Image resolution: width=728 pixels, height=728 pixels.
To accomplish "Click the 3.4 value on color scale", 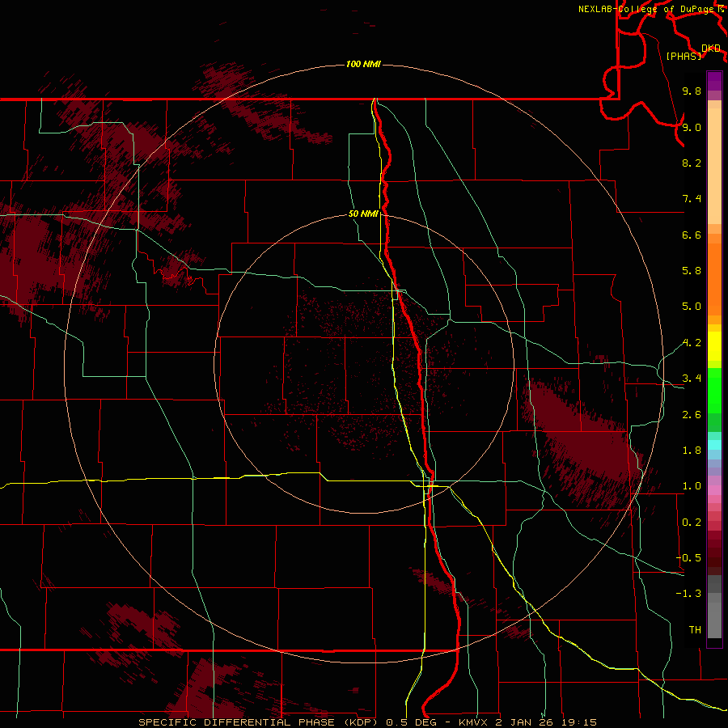I will click(692, 379).
